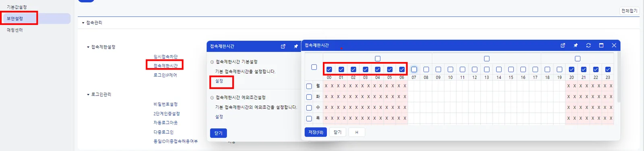Close the time grid dialog with the X icon
Viewport: 644px width, 151px height.
(x=614, y=46)
